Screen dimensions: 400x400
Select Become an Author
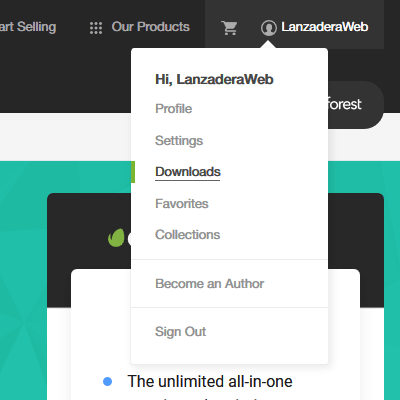coord(210,284)
